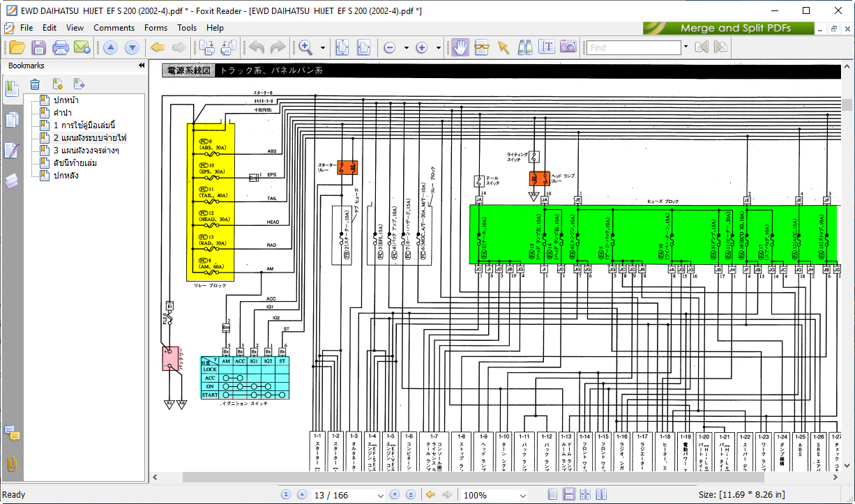Click the binoculars Search icon
This screenshot has height=504, width=855.
(x=525, y=47)
